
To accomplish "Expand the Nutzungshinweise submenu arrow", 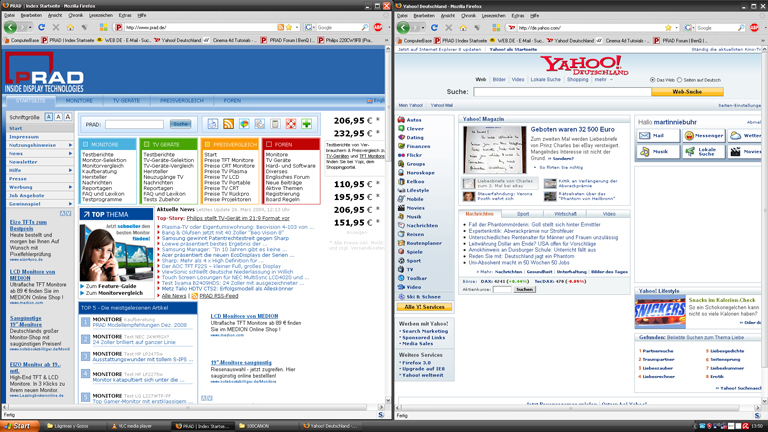I will [x=70, y=145].
